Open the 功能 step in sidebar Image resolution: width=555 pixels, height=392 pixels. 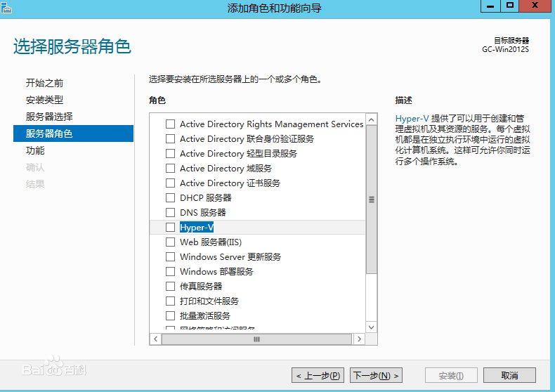(35, 150)
